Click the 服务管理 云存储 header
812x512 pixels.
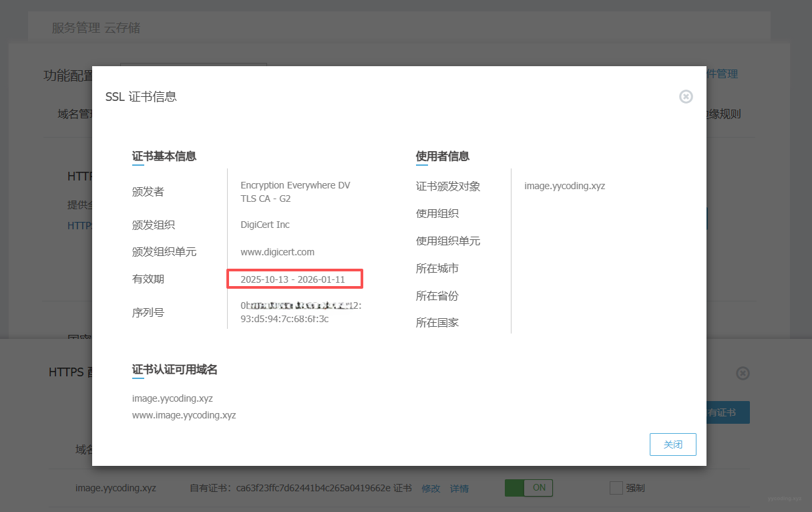(x=96, y=28)
